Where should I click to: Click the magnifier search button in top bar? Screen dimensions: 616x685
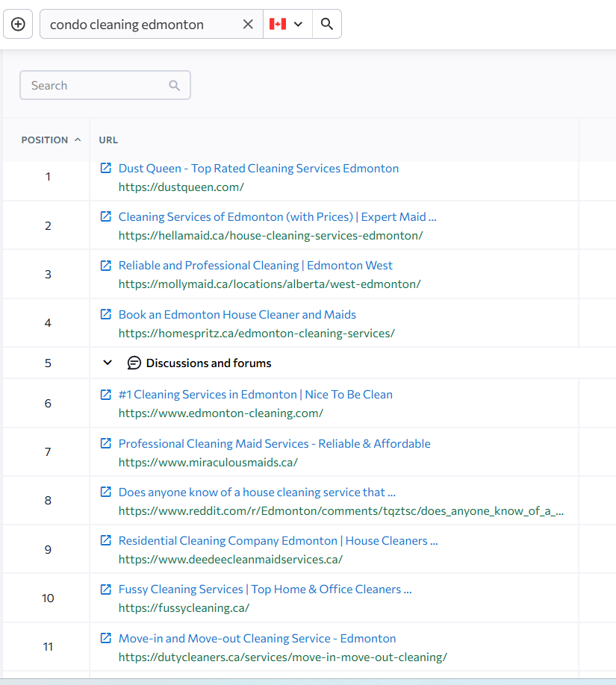coord(326,24)
